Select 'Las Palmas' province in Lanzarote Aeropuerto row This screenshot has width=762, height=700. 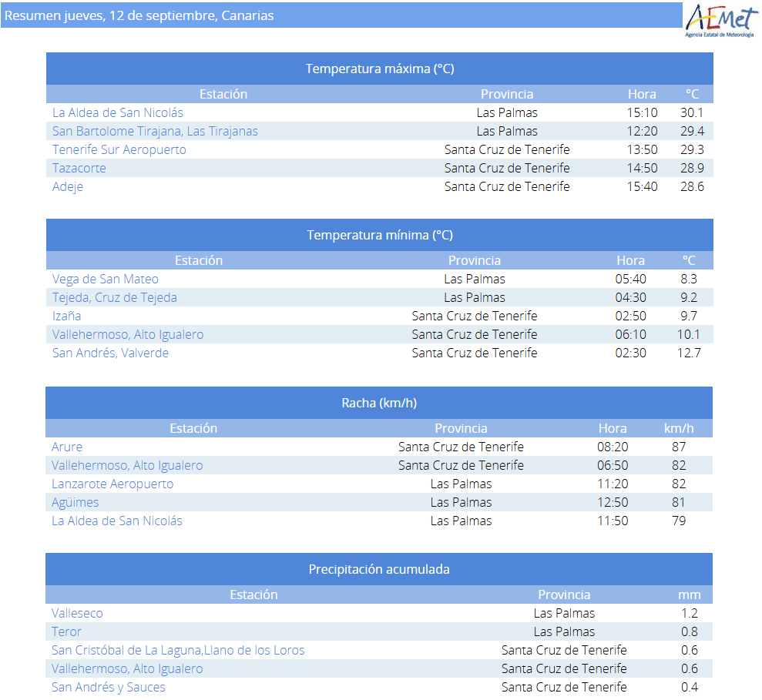[x=462, y=484]
